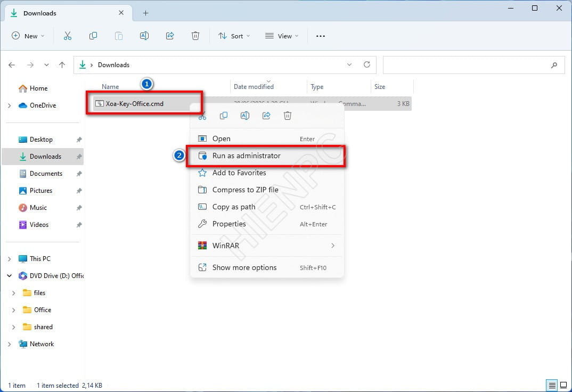Image resolution: width=572 pixels, height=392 pixels.
Task: Click the Share icon in the toolbar
Action: [170, 36]
